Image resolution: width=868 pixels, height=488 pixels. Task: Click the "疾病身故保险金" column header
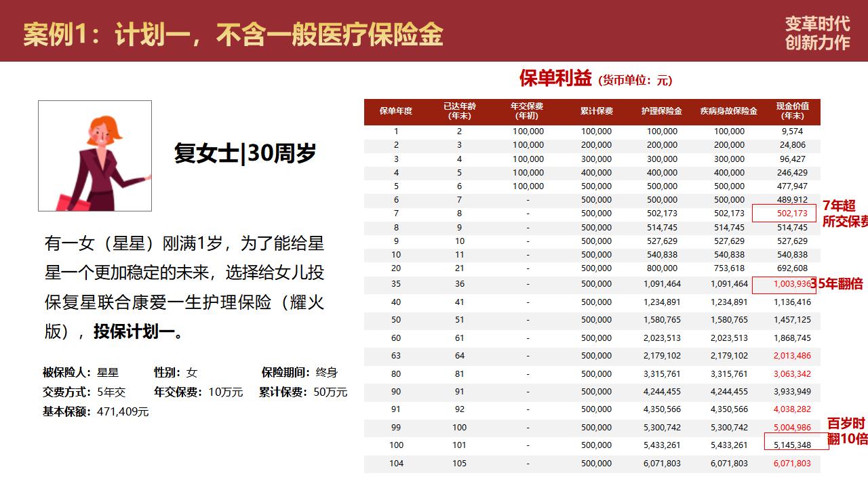click(728, 111)
